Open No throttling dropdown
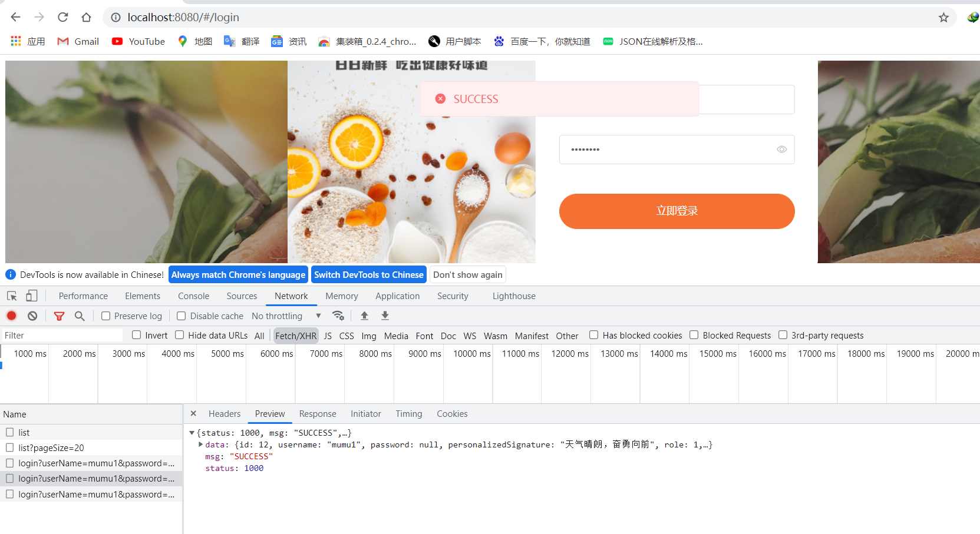 pos(286,316)
